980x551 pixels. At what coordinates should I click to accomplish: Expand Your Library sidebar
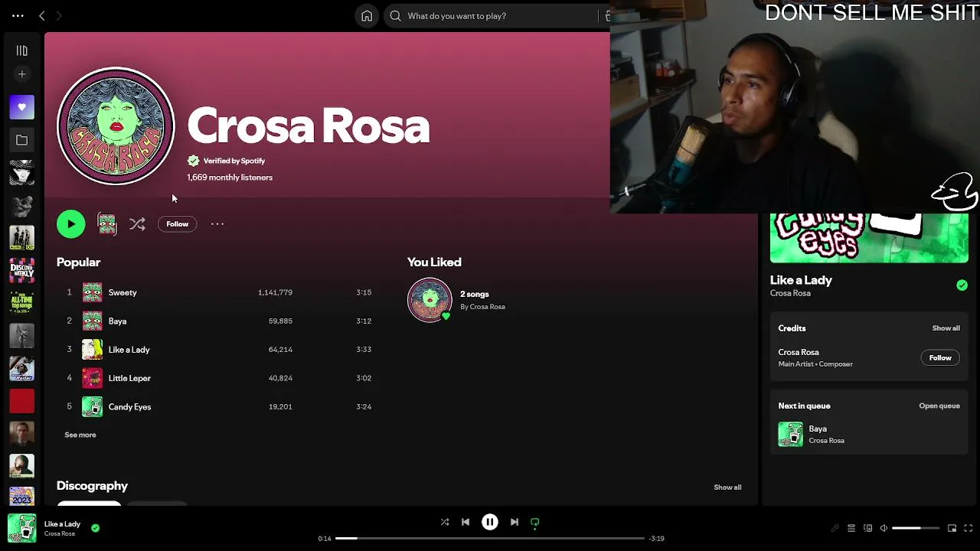pos(21,51)
